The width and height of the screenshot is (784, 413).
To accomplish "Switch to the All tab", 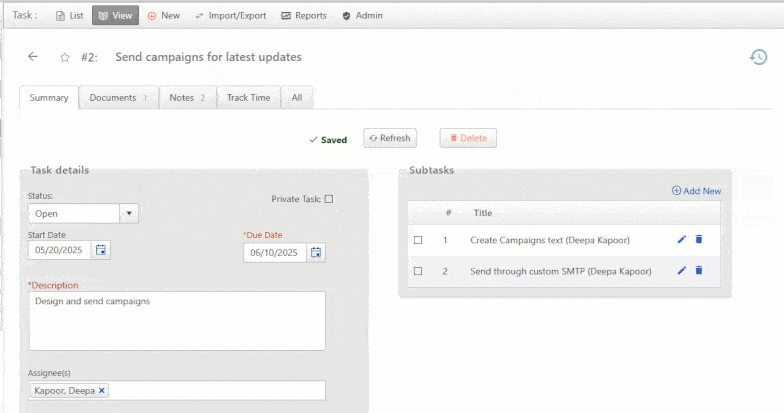I will 297,98.
